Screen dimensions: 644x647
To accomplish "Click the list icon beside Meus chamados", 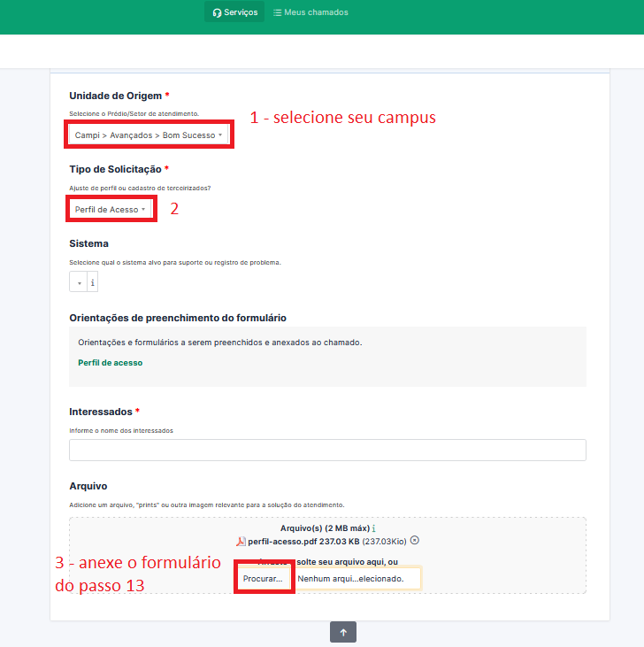I will click(x=278, y=12).
